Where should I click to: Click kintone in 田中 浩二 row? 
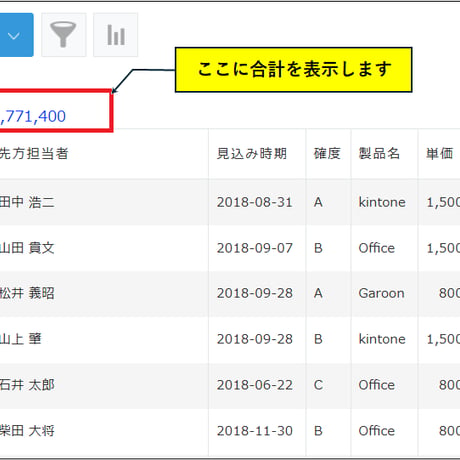coord(382,202)
